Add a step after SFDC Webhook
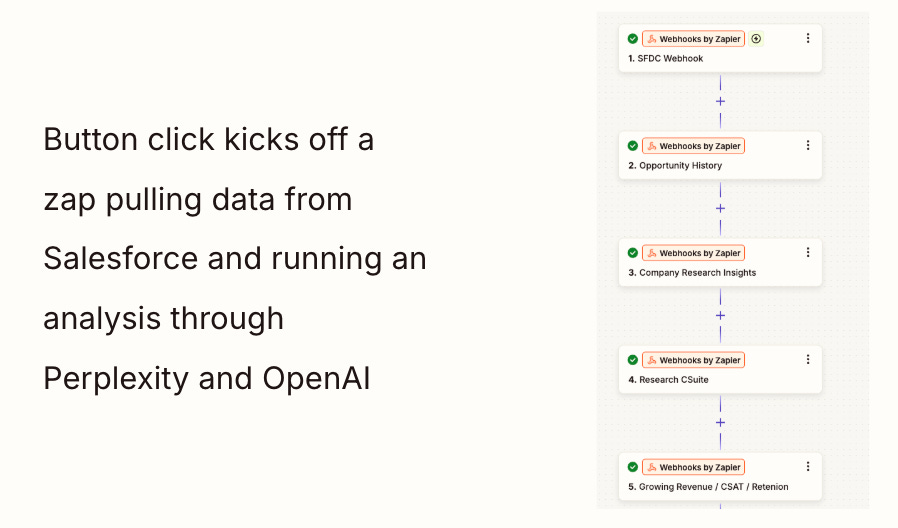 [x=720, y=101]
